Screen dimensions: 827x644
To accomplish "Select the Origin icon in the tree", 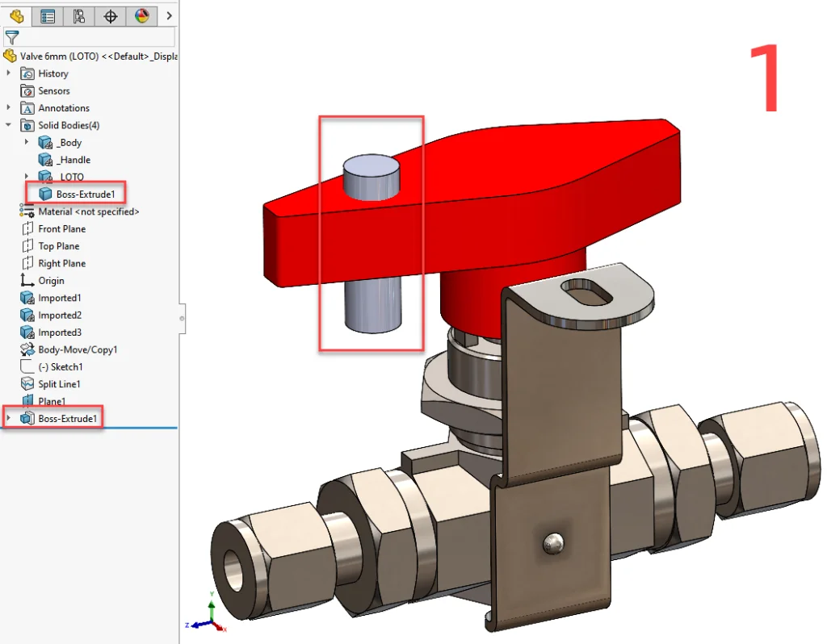I will pyautogui.click(x=27, y=281).
